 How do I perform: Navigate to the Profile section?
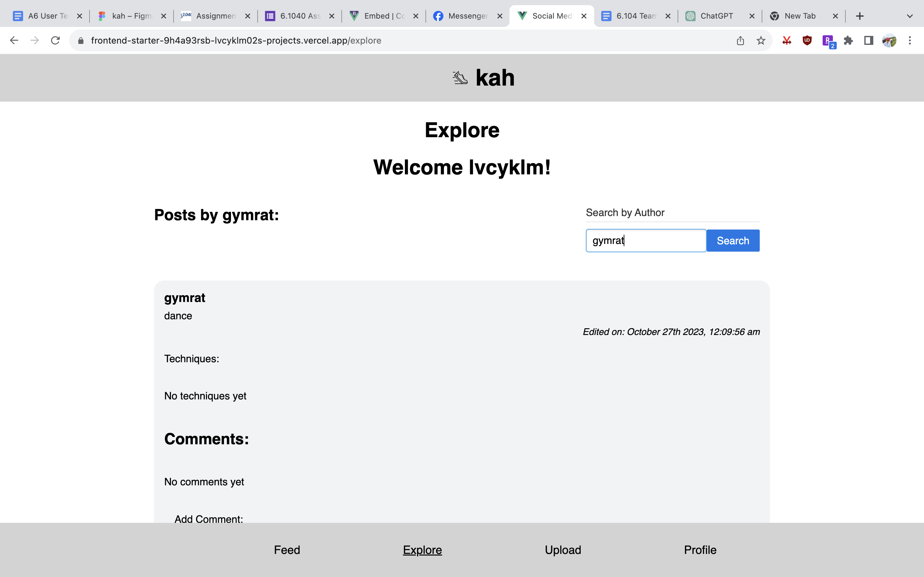click(700, 550)
